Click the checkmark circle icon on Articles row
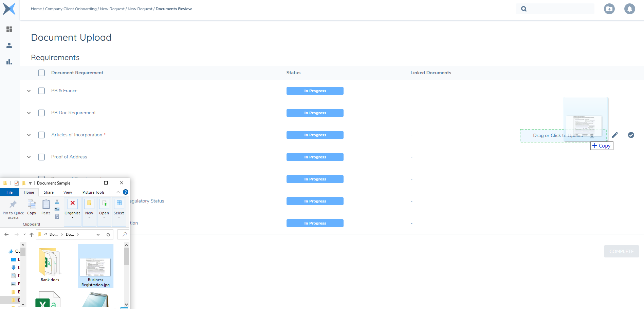This screenshot has height=309, width=644. (631, 135)
